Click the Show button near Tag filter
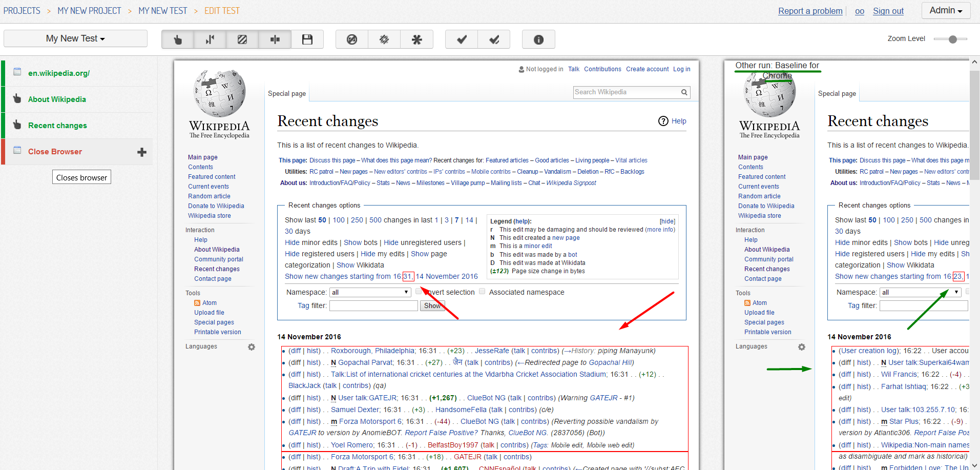 432,305
